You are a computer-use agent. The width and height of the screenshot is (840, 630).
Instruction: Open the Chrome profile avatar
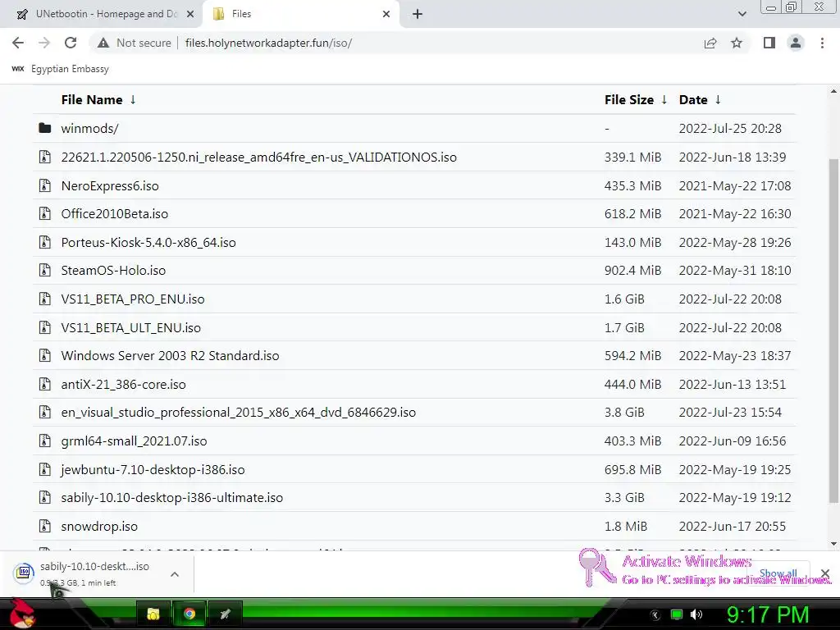click(796, 43)
